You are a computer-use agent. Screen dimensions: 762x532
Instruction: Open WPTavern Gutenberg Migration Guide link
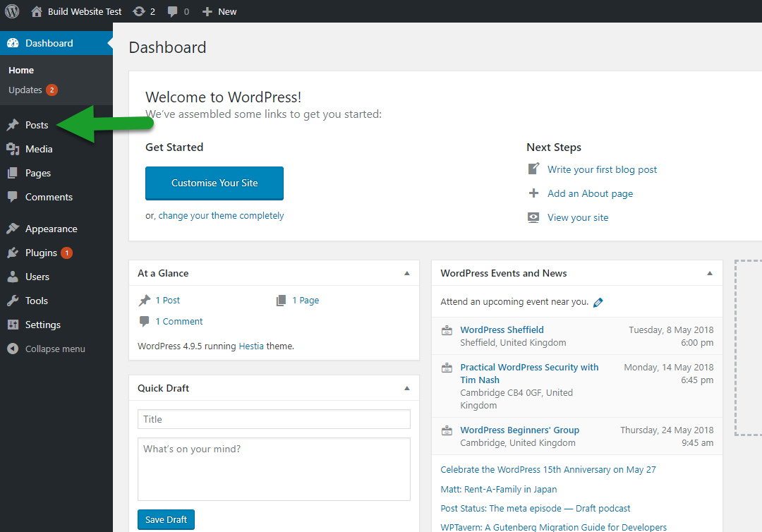[554, 527]
